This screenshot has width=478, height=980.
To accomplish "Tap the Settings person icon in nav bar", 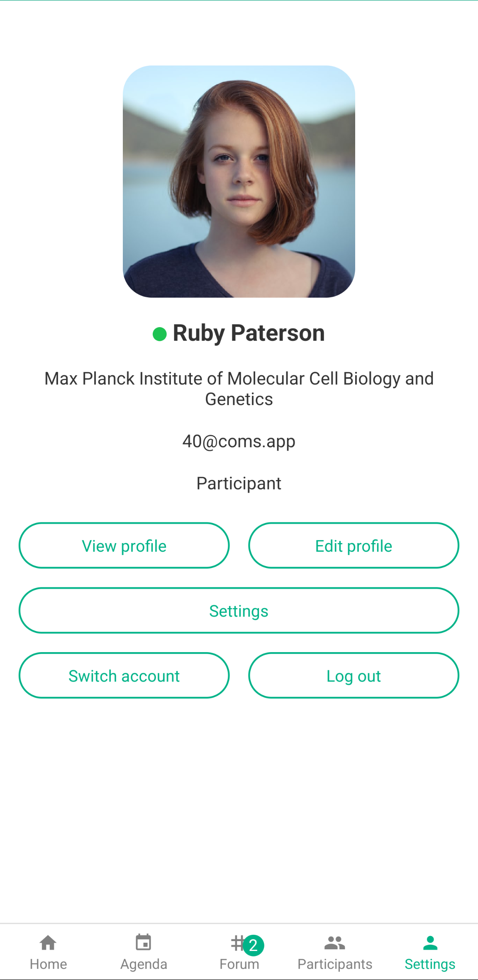I will [x=430, y=943].
